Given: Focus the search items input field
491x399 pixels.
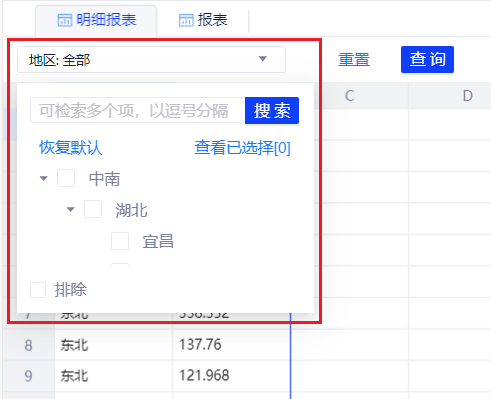Looking at the screenshot, I should click(x=138, y=110).
